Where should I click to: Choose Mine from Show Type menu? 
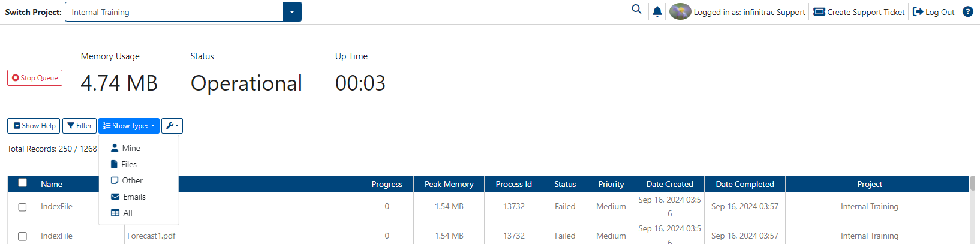click(125, 148)
